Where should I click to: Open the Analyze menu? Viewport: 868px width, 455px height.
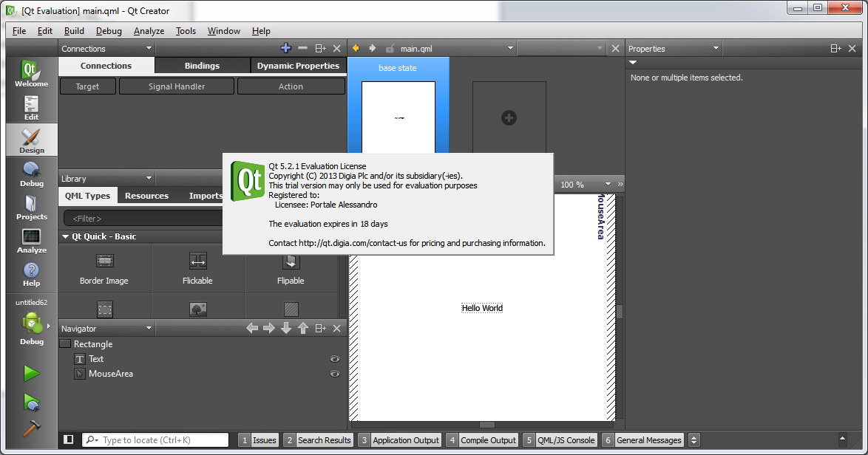(x=149, y=31)
